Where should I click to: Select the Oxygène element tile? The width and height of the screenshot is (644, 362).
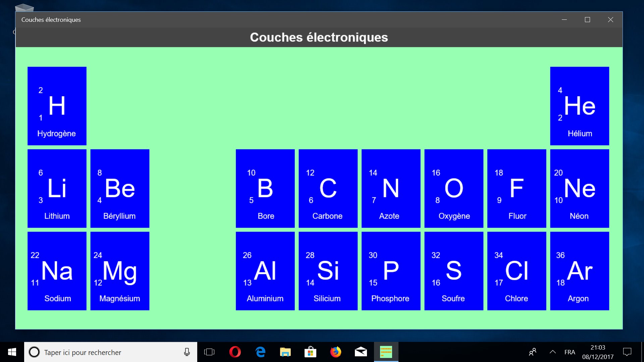pyautogui.click(x=453, y=188)
